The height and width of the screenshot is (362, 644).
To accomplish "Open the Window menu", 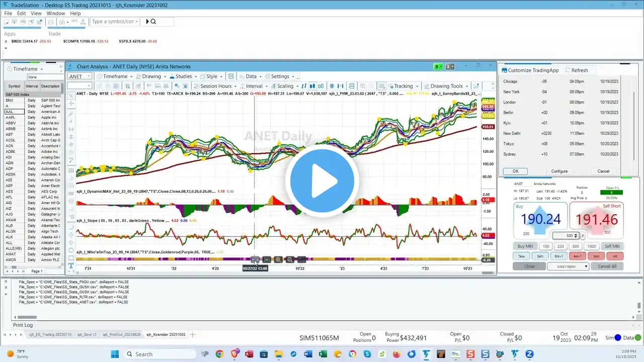I will coord(56,13).
